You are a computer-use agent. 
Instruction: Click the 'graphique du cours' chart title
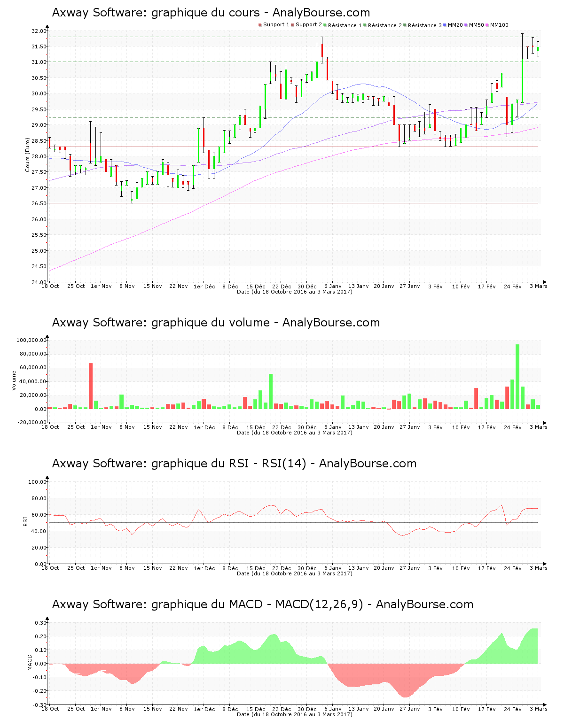(211, 13)
